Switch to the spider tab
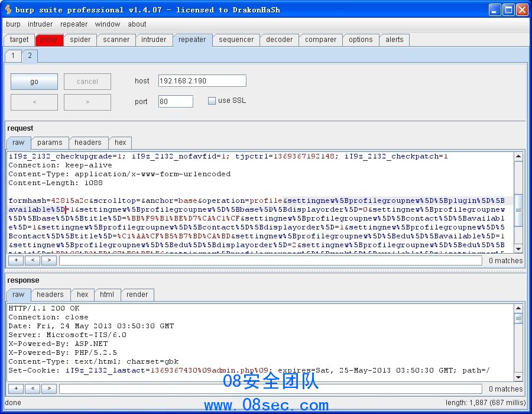The width and height of the screenshot is (532, 414). [x=80, y=40]
